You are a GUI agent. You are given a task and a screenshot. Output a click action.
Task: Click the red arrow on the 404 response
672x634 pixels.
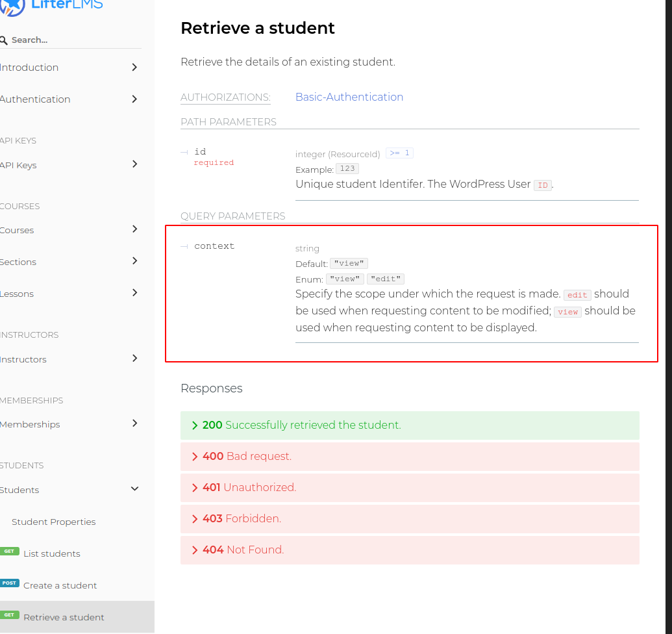195,550
